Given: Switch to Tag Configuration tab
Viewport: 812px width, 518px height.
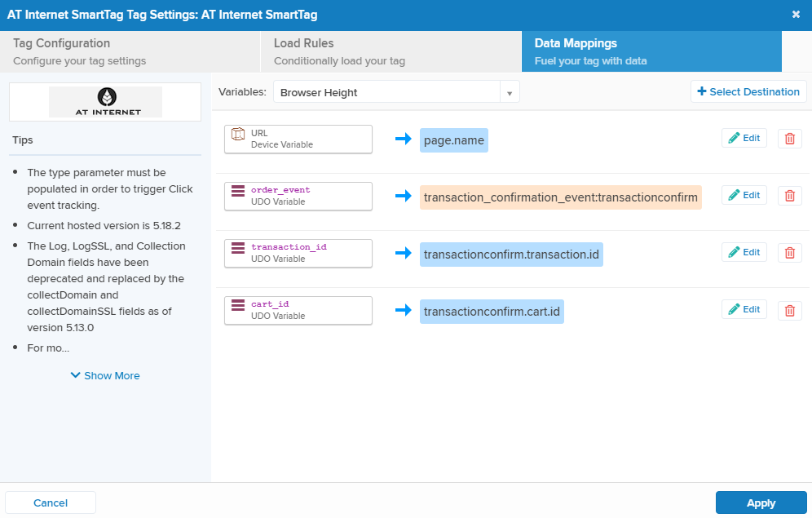Looking at the screenshot, I should click(130, 51).
